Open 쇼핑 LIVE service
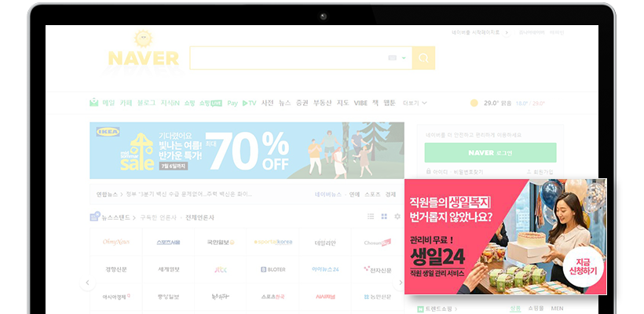 [210, 103]
